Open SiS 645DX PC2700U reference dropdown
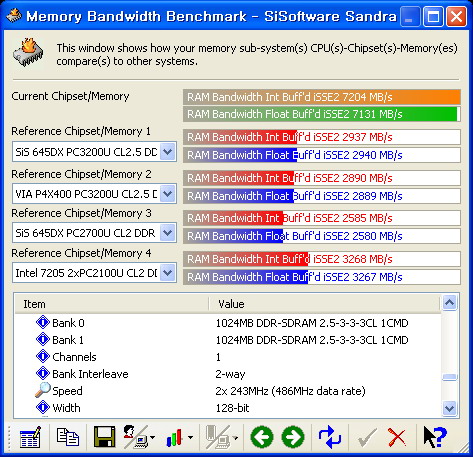 [x=168, y=233]
